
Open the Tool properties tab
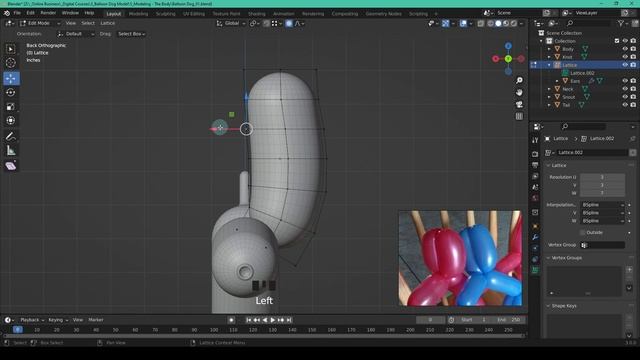click(535, 140)
